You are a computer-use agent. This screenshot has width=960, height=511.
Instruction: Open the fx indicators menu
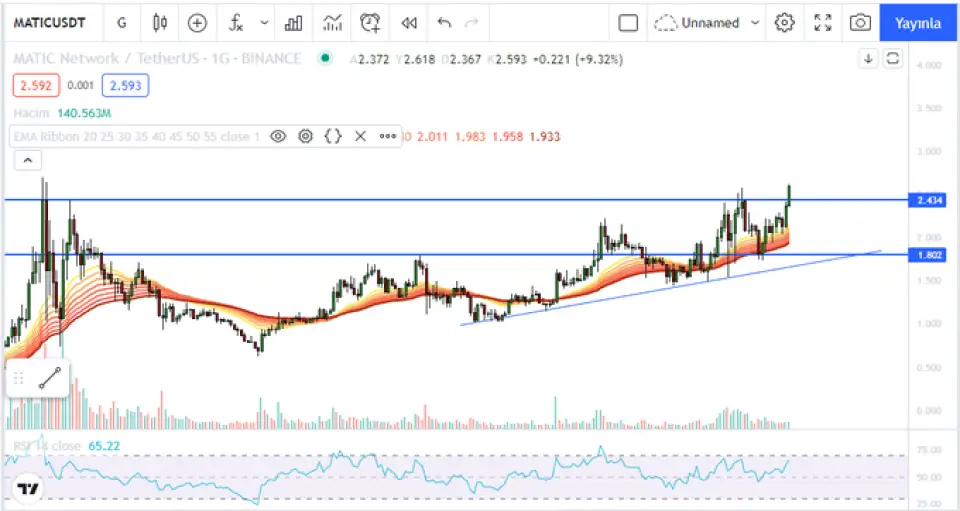click(x=236, y=22)
